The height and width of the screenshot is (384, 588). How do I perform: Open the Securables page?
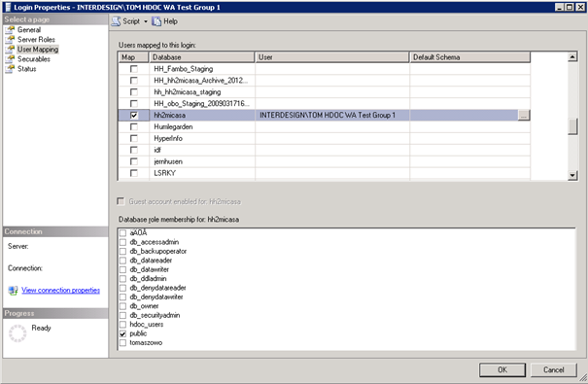click(33, 59)
